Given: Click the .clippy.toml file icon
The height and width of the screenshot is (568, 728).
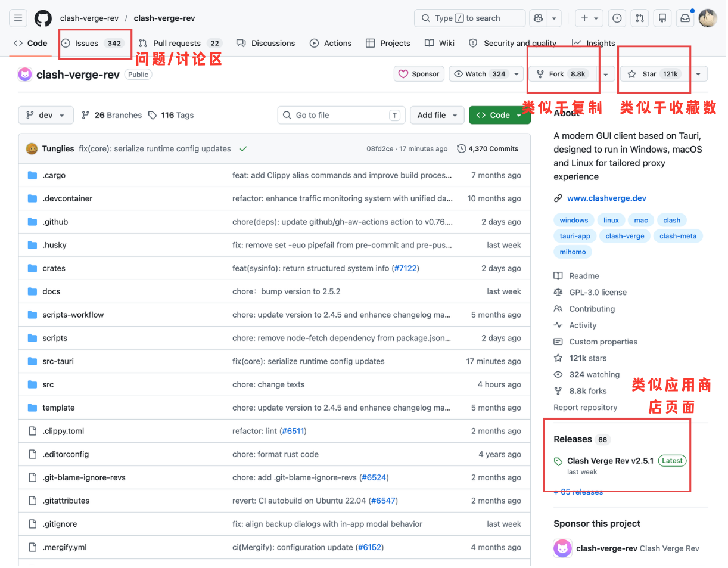Looking at the screenshot, I should 32,431.
